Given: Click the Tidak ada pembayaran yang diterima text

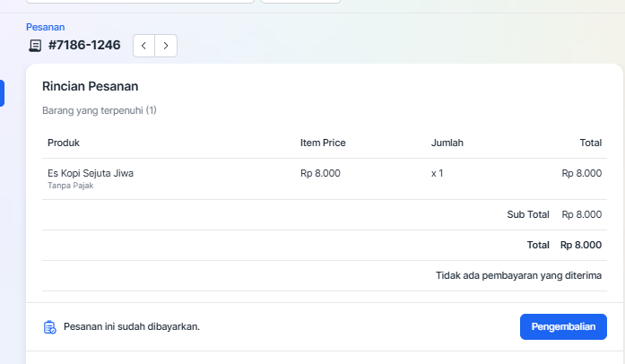Looking at the screenshot, I should 518,275.
